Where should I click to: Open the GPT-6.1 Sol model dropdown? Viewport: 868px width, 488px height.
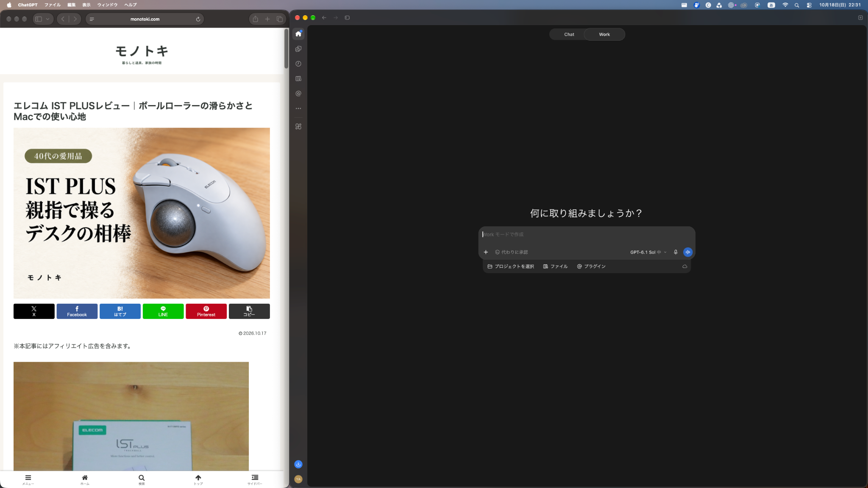coord(648,252)
